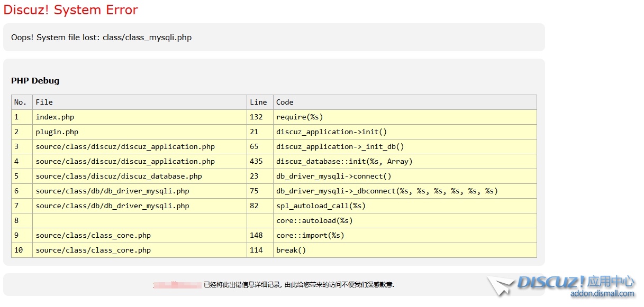Click the break() code cell
Image resolution: width=644 pixels, height=307 pixels.
tap(291, 250)
